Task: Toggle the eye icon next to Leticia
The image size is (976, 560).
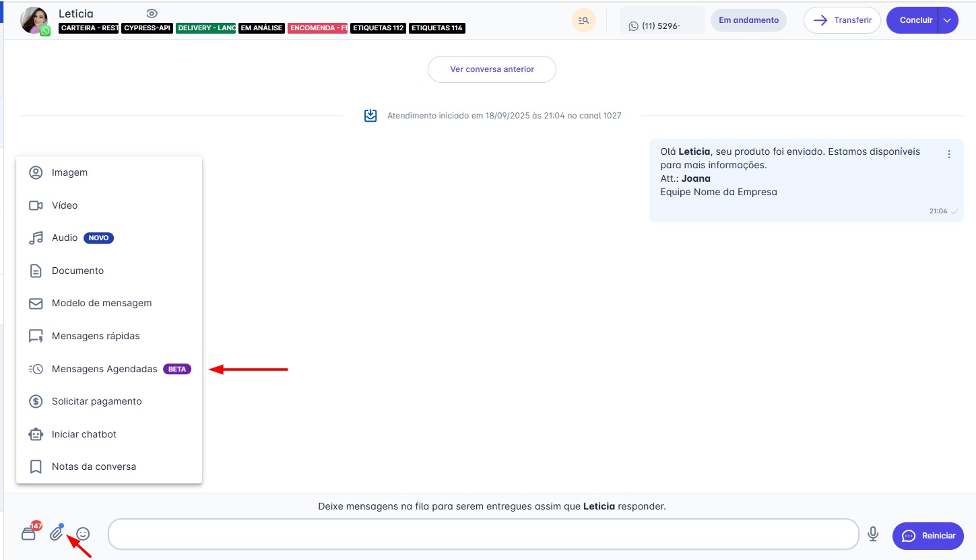Action: (x=152, y=13)
